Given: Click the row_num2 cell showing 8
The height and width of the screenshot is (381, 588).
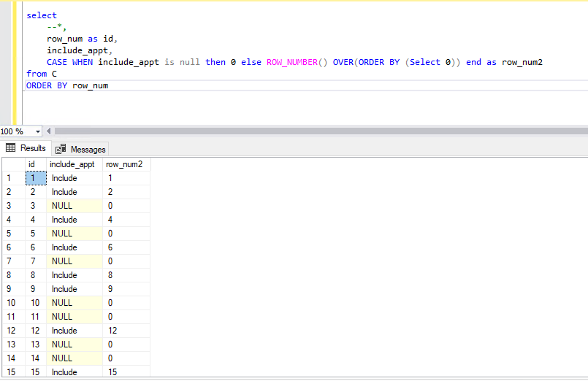Looking at the screenshot, I should [126, 275].
